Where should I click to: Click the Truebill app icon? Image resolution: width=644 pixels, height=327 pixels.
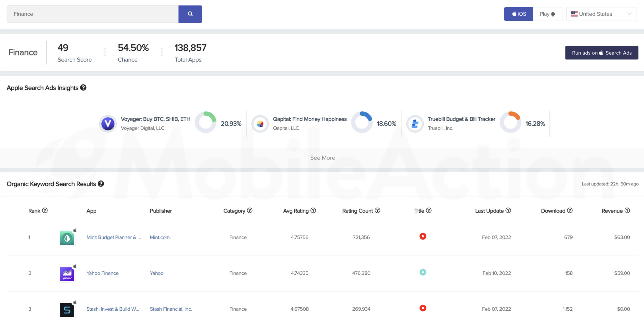[x=415, y=124]
